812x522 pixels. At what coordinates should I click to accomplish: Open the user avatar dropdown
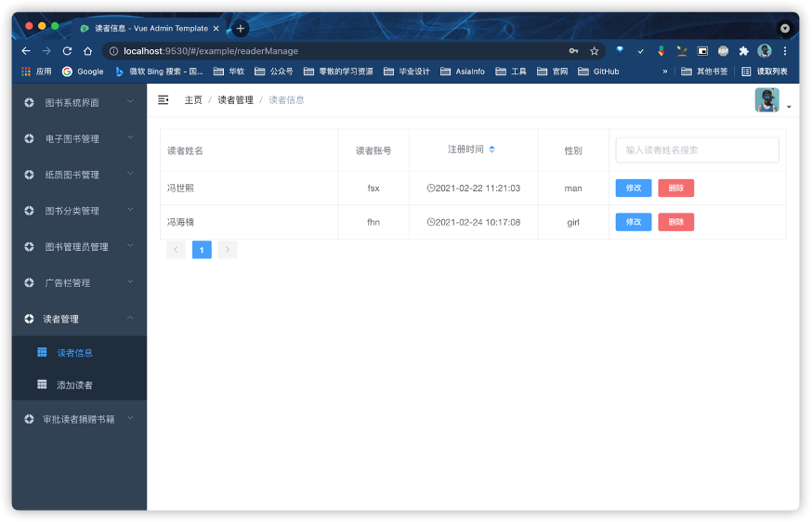tap(773, 100)
